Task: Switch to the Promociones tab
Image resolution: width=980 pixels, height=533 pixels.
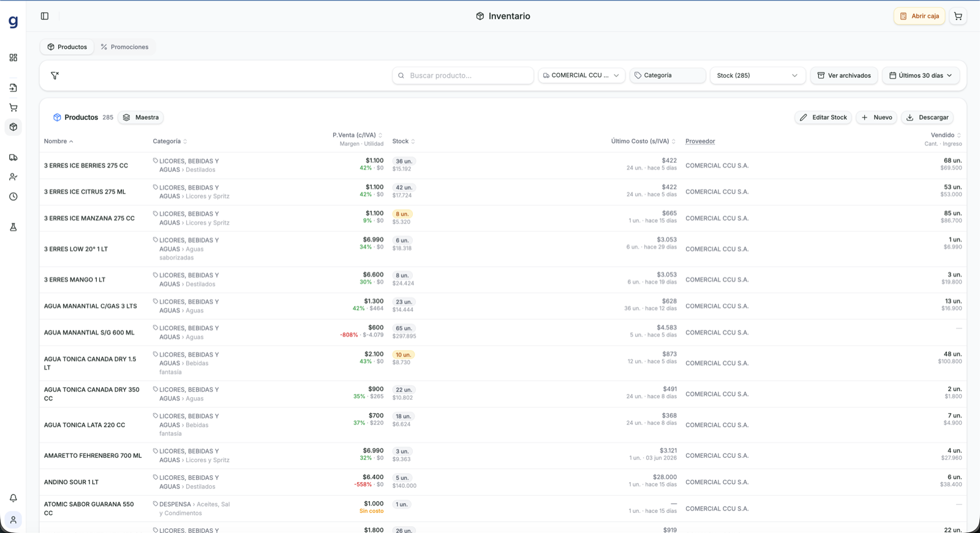Action: [125, 47]
